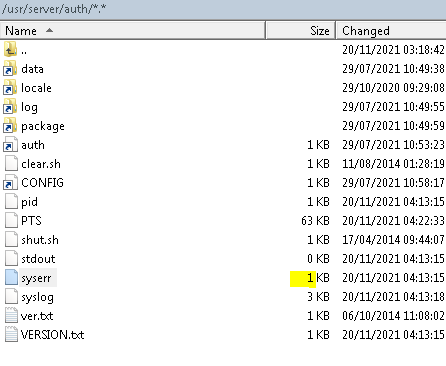This screenshot has height=366, width=446.
Task: Select the data folder shortcut icon
Action: [10, 68]
